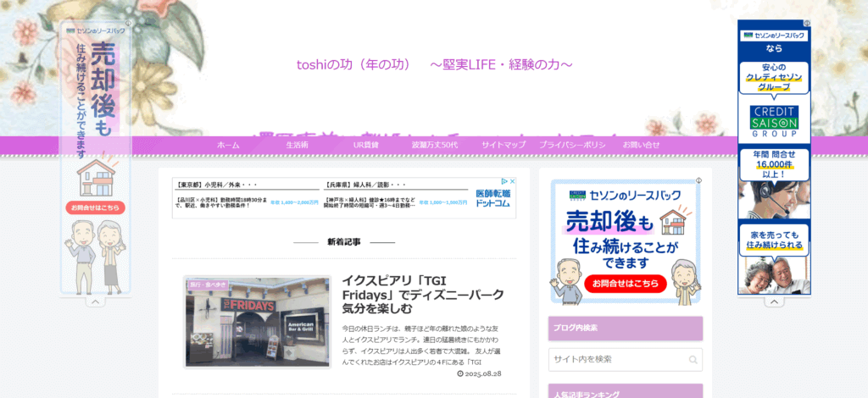Image resolution: width=868 pixels, height=398 pixels.
Task: Click the info icon on the right skyscraper ad
Action: point(807,24)
